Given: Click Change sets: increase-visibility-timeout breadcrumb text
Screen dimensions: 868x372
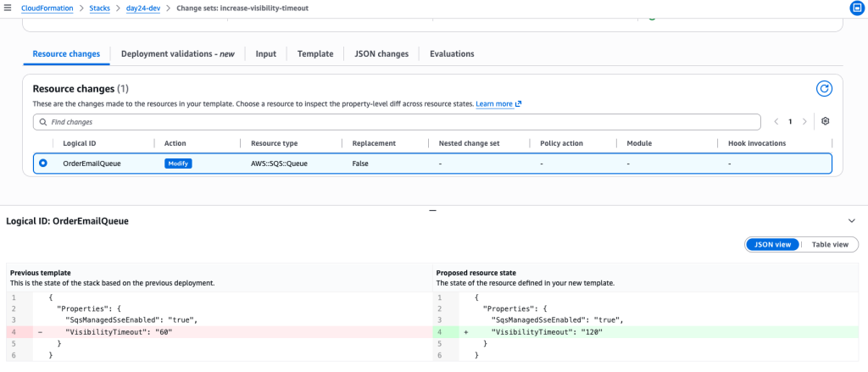Looking at the screenshot, I should (x=242, y=8).
